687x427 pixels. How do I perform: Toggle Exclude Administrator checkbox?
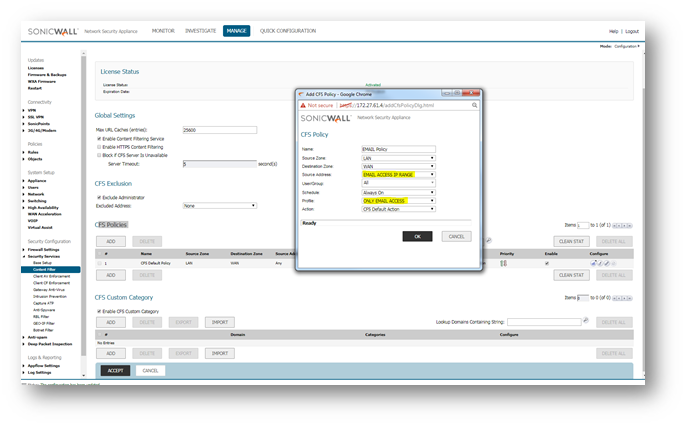99,197
